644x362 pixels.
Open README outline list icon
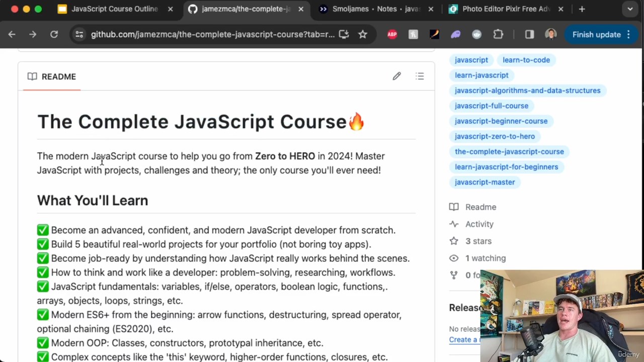pyautogui.click(x=420, y=76)
